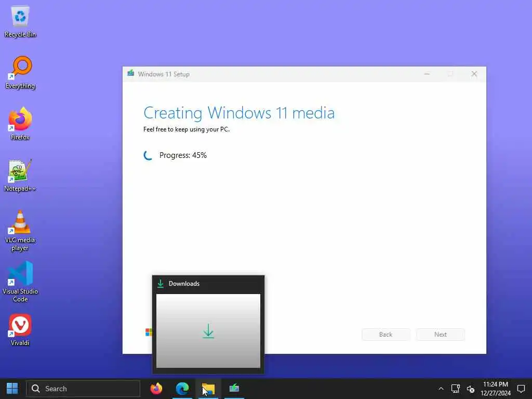Open Firefox from the taskbar

coord(156,389)
